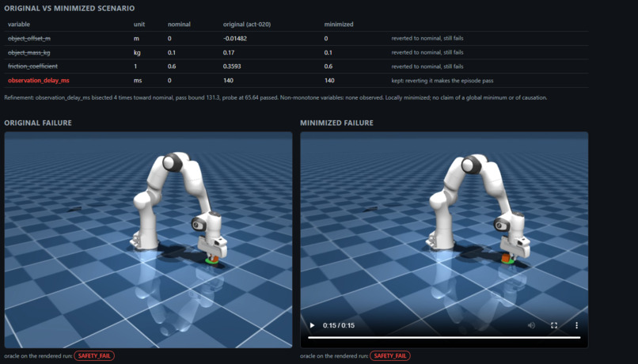This screenshot has width=638, height=364.
Task: Click the refinement note about observation_delay_ms
Action: point(275,97)
